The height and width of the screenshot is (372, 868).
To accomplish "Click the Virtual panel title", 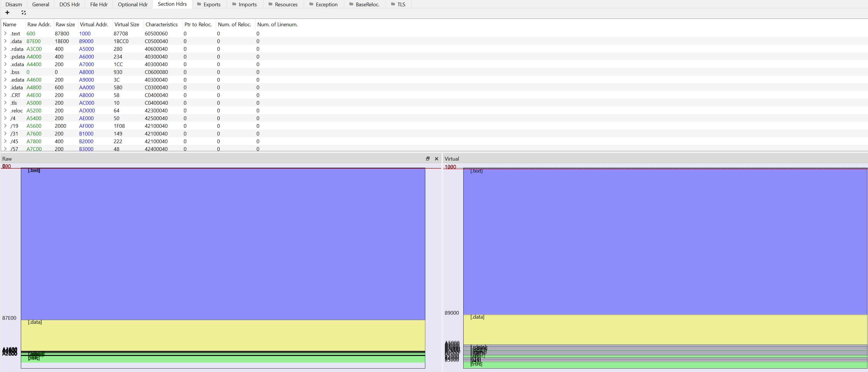I will click(x=452, y=159).
